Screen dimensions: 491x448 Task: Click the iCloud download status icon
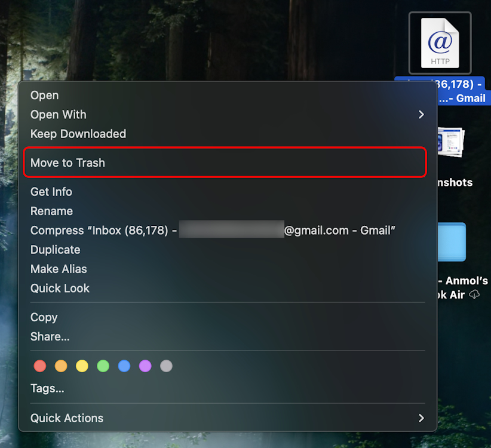tap(474, 294)
